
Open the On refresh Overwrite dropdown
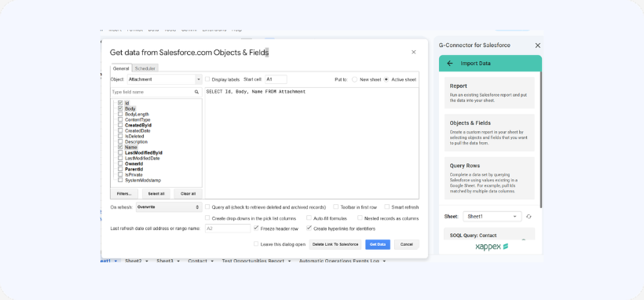(169, 207)
